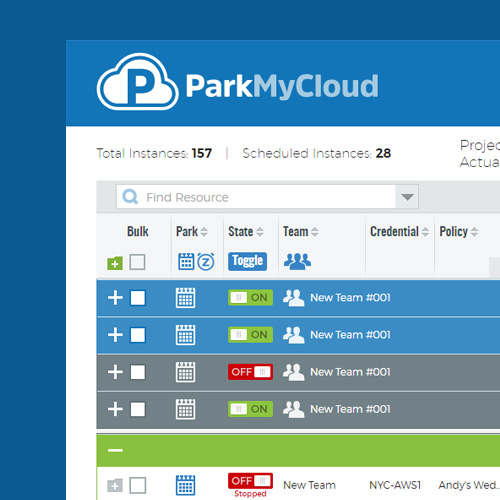Collapse the green group with the minus icon

click(x=115, y=450)
